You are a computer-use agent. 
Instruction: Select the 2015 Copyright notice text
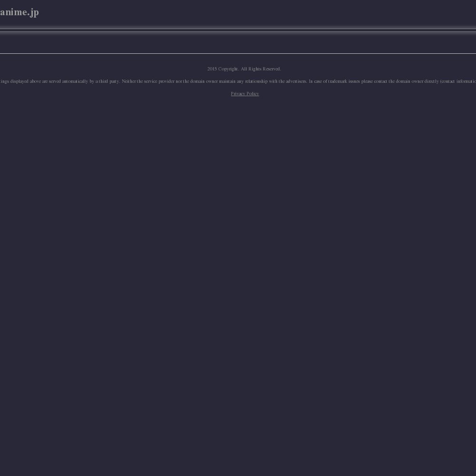click(244, 69)
